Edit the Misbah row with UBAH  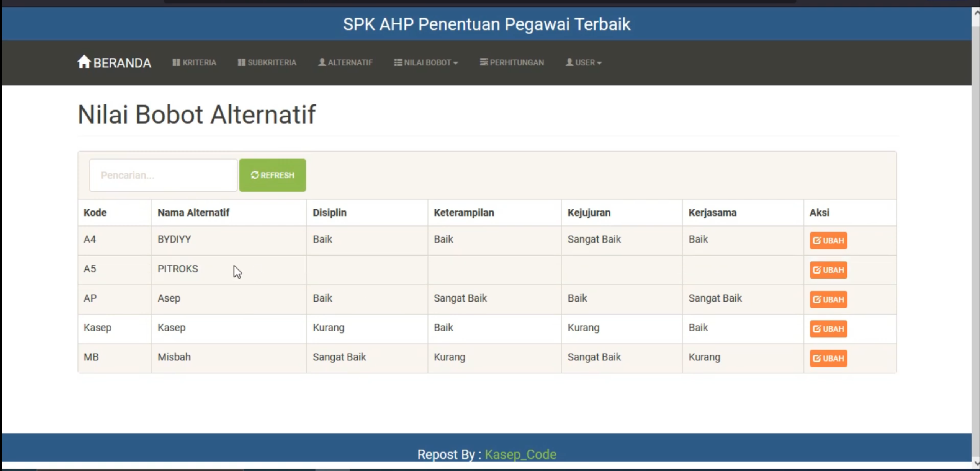828,358
